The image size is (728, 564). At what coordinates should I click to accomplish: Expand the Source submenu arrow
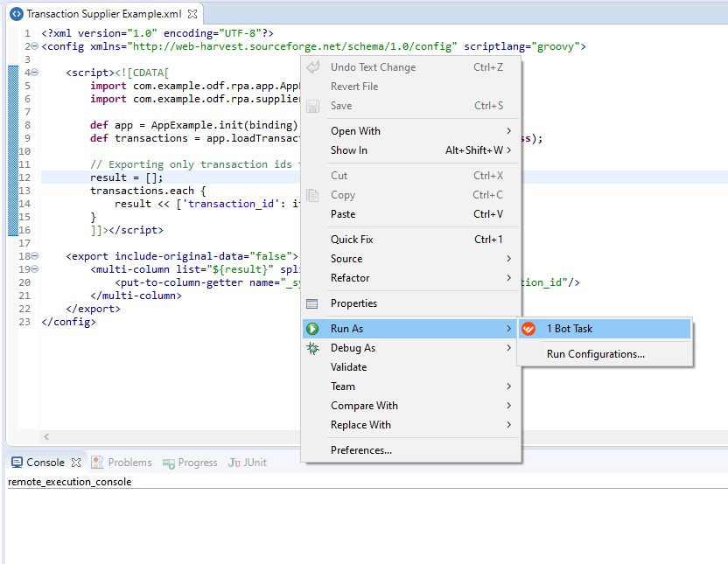(x=509, y=259)
